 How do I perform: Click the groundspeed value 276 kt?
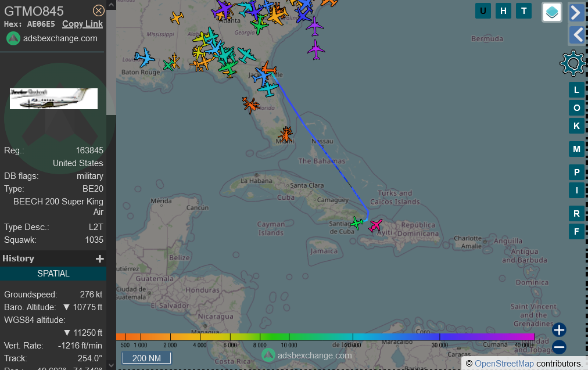[91, 294]
